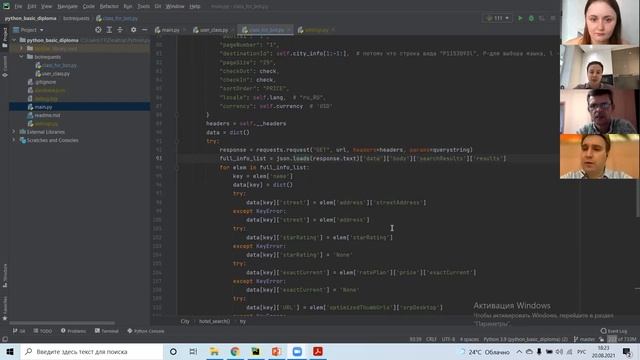Image resolution: width=640 pixels, height=360 pixels.
Task: Open the Terminal tool window
Action: pyautogui.click(x=107, y=331)
